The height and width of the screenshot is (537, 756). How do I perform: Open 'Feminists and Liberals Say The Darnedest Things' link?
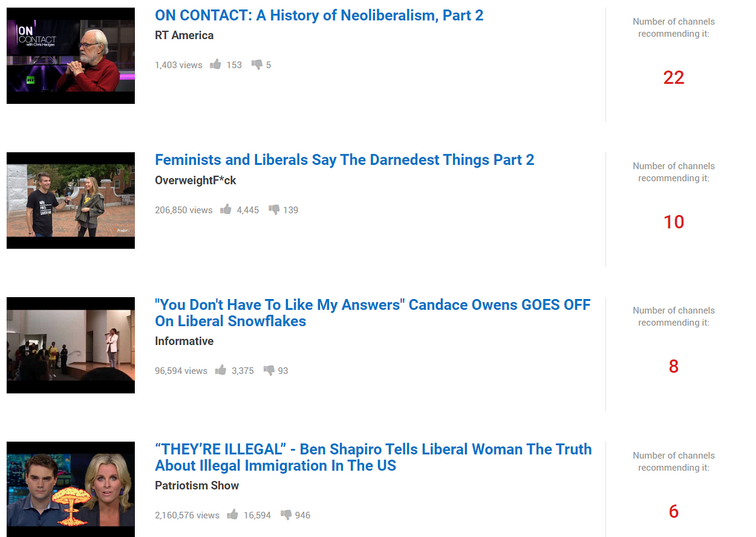[345, 160]
